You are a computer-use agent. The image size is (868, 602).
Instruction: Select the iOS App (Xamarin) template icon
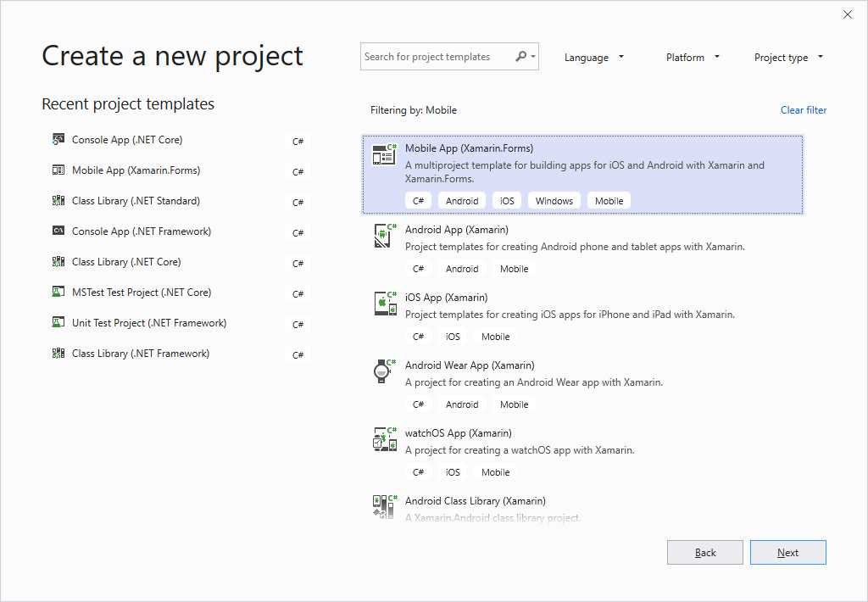point(385,304)
